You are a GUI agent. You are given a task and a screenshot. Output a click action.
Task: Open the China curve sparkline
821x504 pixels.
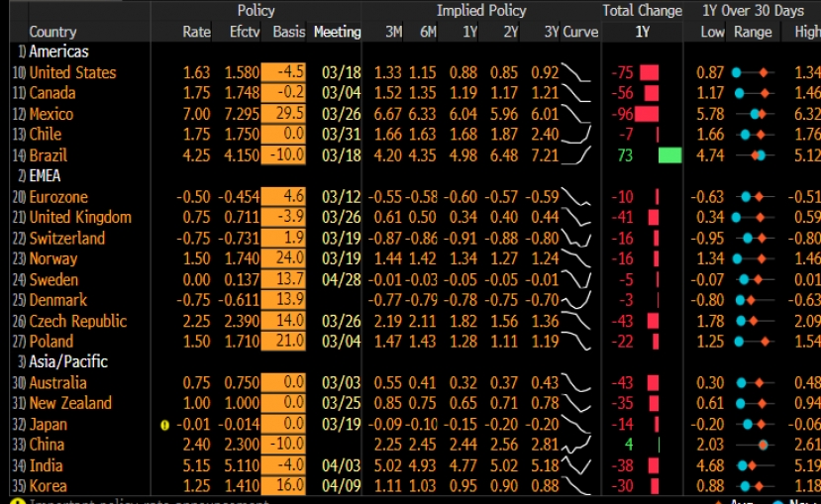pos(576,445)
